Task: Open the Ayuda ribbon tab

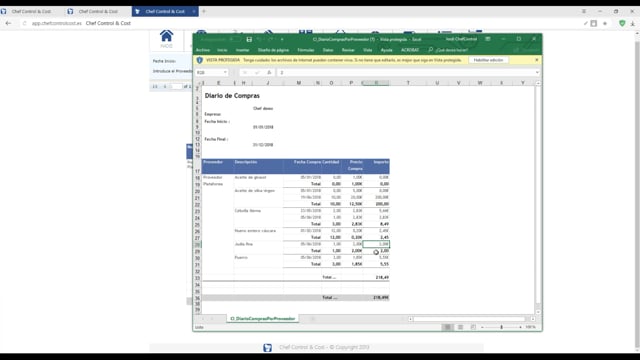Action: click(x=387, y=50)
